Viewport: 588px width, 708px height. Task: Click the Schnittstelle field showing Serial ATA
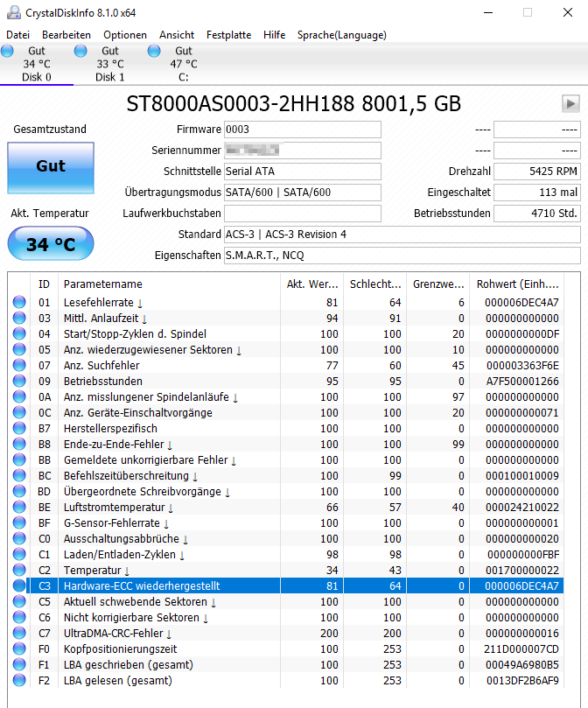point(303,172)
